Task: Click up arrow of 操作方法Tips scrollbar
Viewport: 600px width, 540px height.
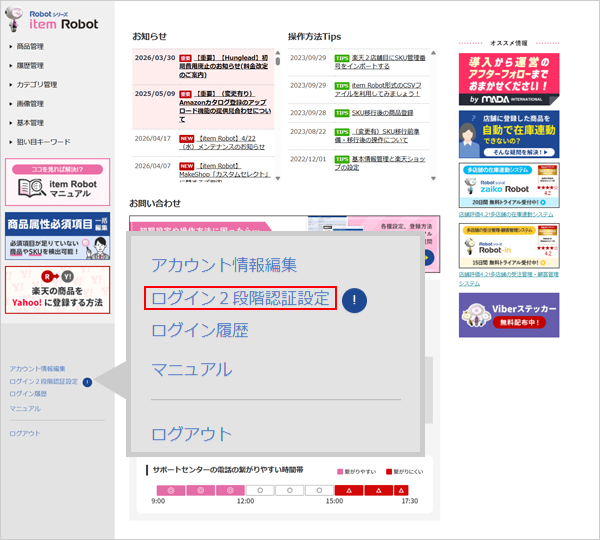Action: click(434, 53)
